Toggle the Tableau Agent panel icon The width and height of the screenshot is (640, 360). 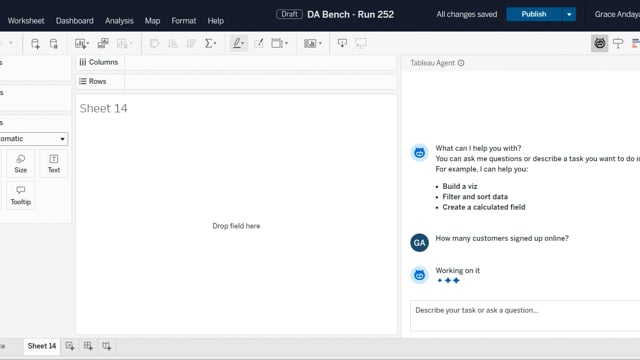[x=600, y=43]
